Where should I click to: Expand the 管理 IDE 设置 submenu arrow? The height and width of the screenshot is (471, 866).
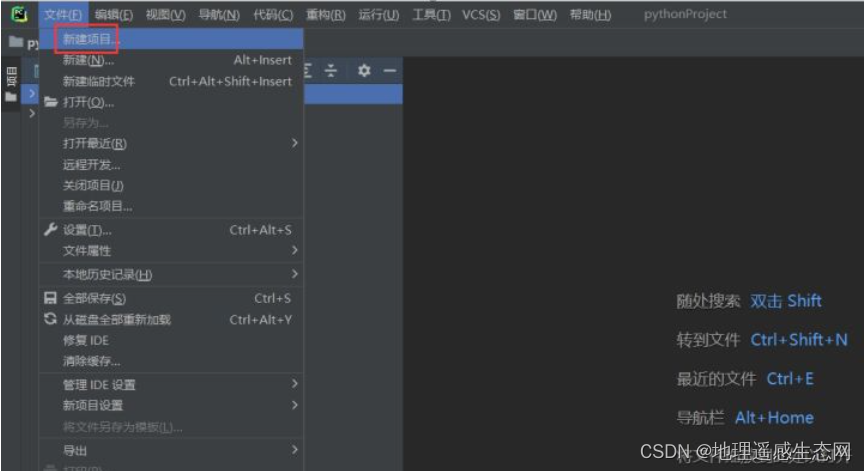pyautogui.click(x=294, y=384)
